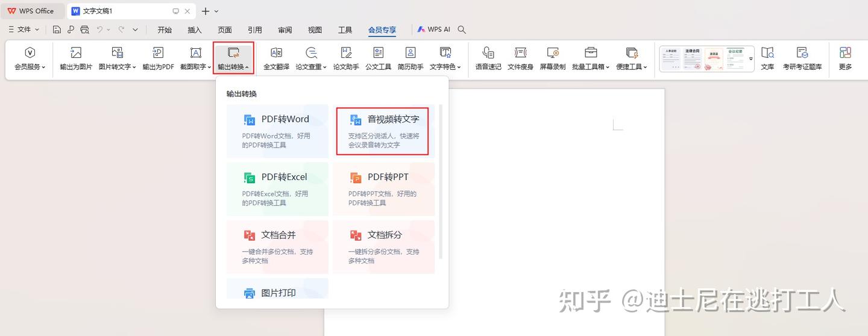The width and height of the screenshot is (868, 336).
Task: Expand the template gallery arrow
Action: [751, 58]
